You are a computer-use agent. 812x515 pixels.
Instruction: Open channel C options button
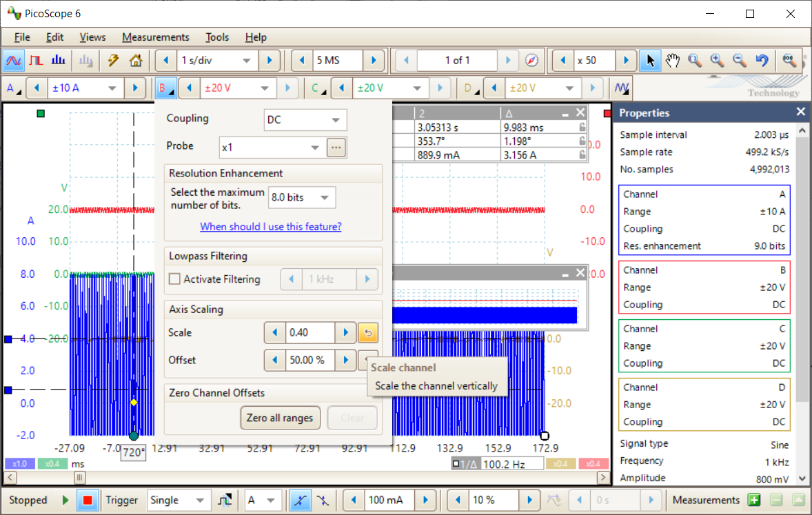click(x=318, y=88)
